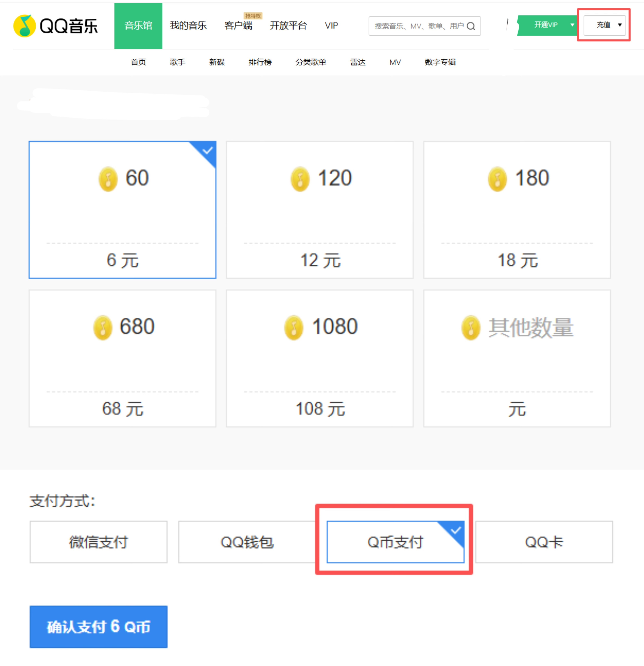Image resolution: width=644 pixels, height=666 pixels.
Task: Select the 180 coins for 18 元 package
Action: click(x=517, y=210)
